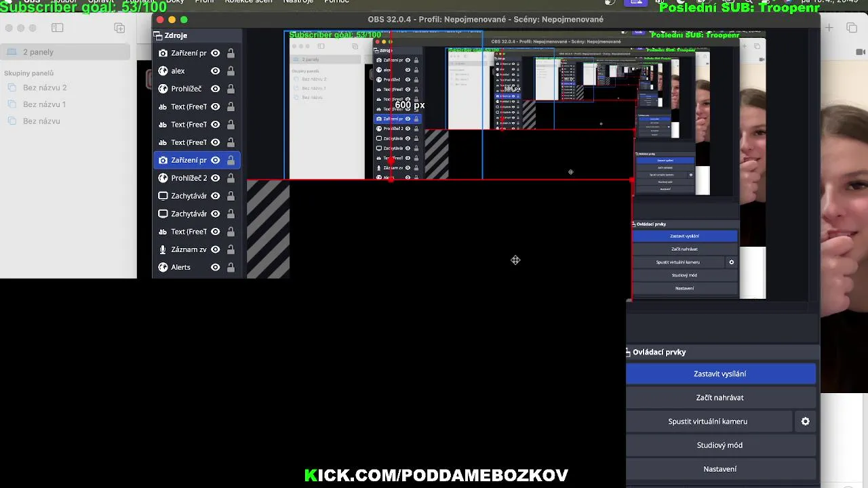Open the last tab group named Bez názvu
Screen dimensions: 868x488
click(x=41, y=121)
